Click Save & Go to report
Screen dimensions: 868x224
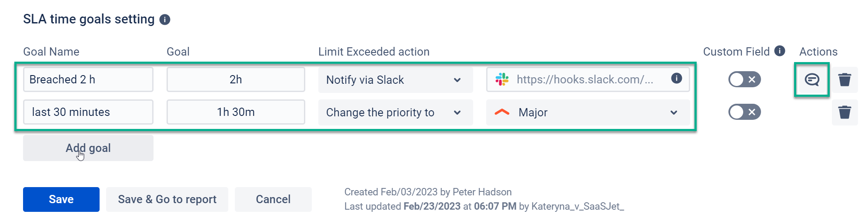(167, 199)
